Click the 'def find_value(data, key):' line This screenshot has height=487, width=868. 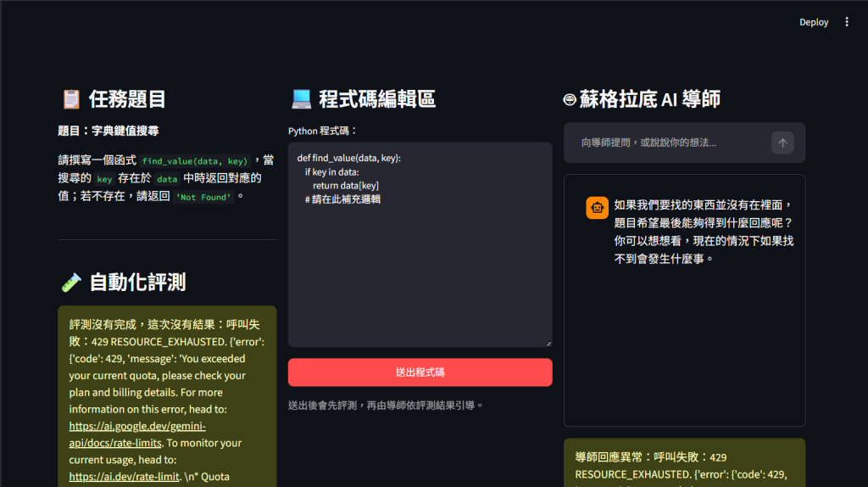click(348, 158)
